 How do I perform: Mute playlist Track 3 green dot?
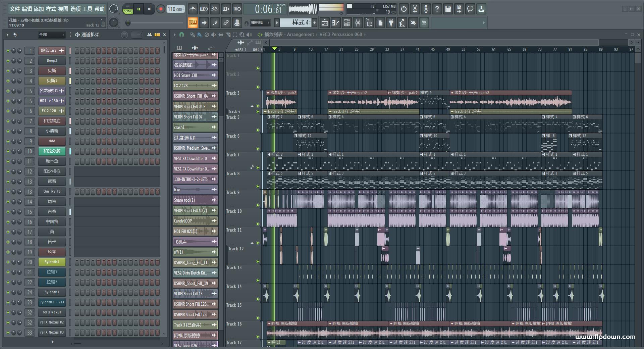pos(258,106)
